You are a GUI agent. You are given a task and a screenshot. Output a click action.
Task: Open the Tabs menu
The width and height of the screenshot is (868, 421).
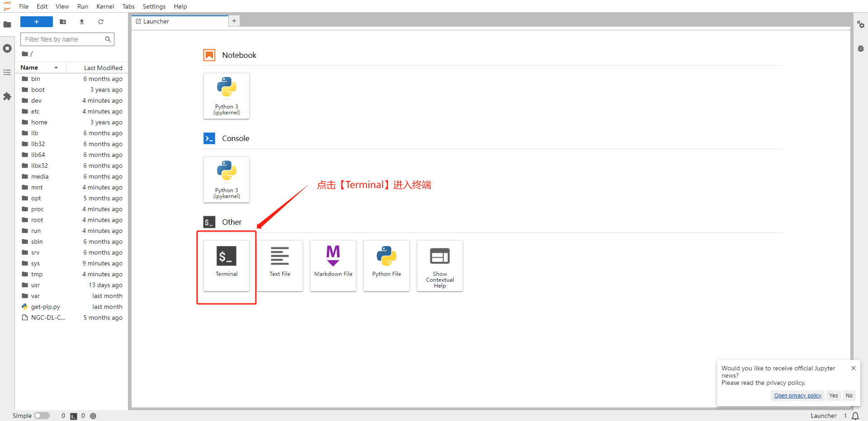pos(128,6)
